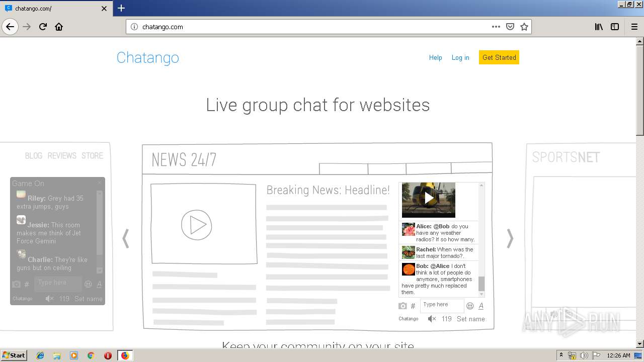The height and width of the screenshot is (362, 644).
Task: Click NEWS chat scrollbar thumb
Action: [x=481, y=284]
